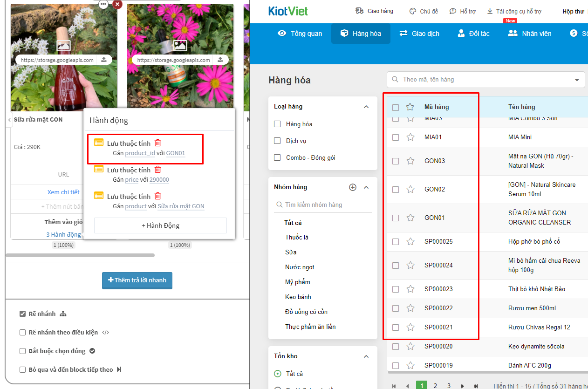Collapse the Loại hàng filter panel
The height and width of the screenshot is (389, 588).
[366, 107]
